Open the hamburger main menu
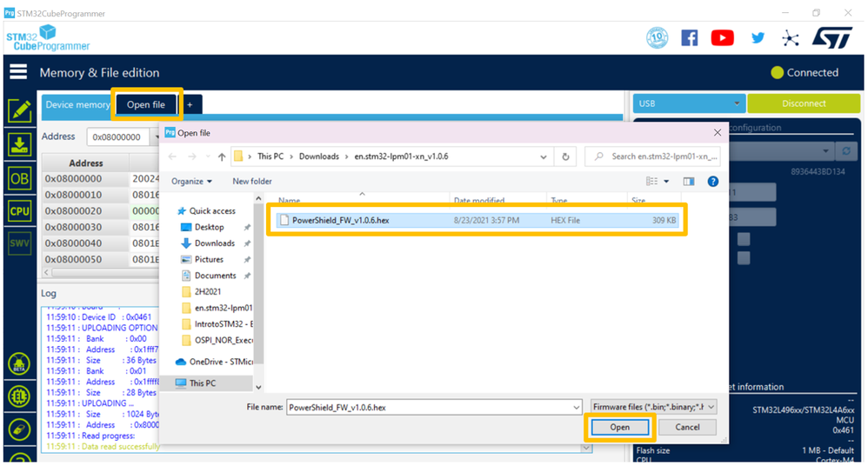The height and width of the screenshot is (466, 868). [18, 72]
